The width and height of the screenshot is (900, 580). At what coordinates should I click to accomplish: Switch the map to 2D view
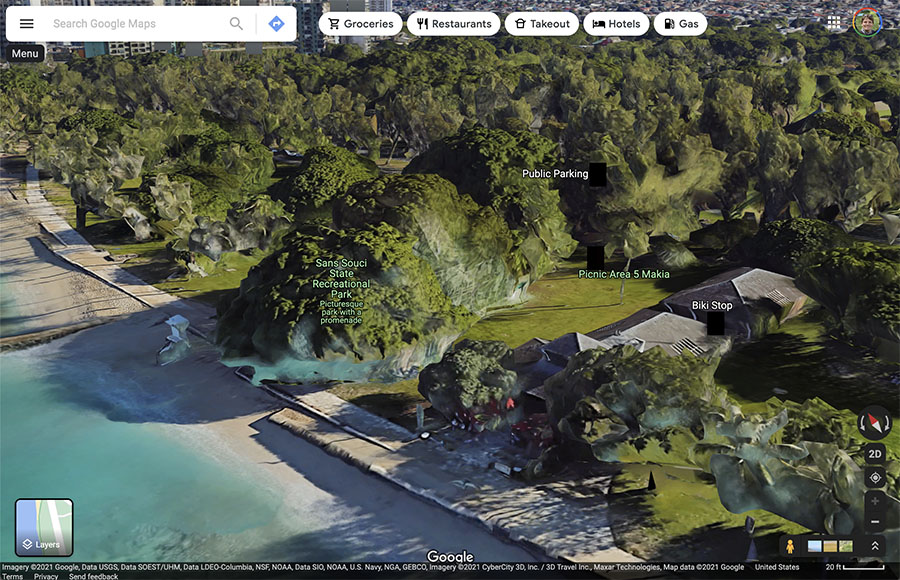(875, 454)
